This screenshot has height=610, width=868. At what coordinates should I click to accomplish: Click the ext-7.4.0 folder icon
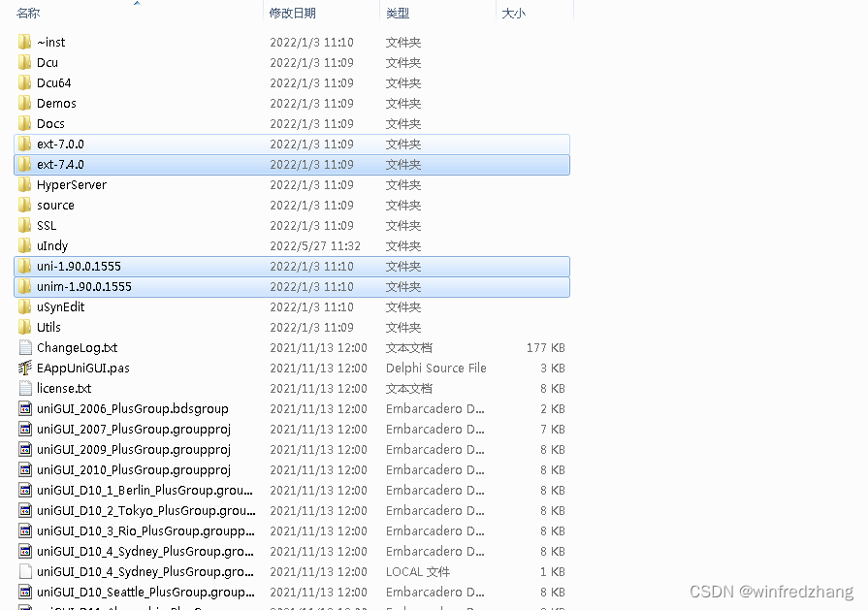click(25, 165)
